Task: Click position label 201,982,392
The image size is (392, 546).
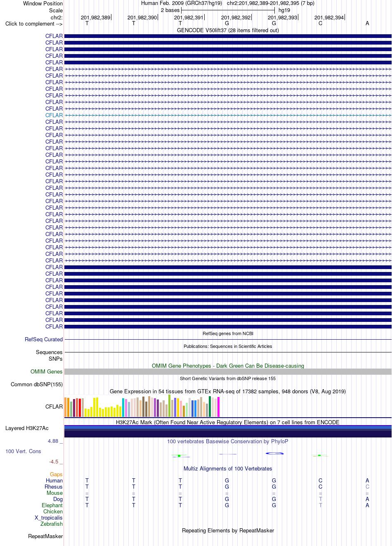Action: click(236, 17)
